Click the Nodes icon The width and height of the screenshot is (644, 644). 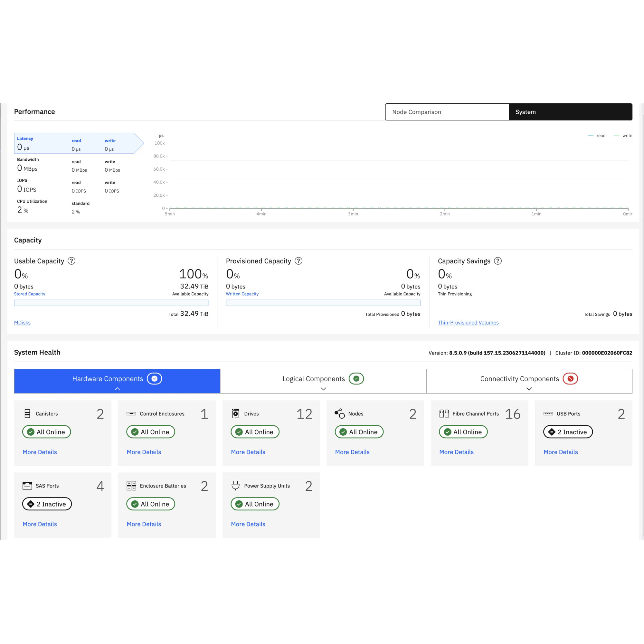point(339,413)
